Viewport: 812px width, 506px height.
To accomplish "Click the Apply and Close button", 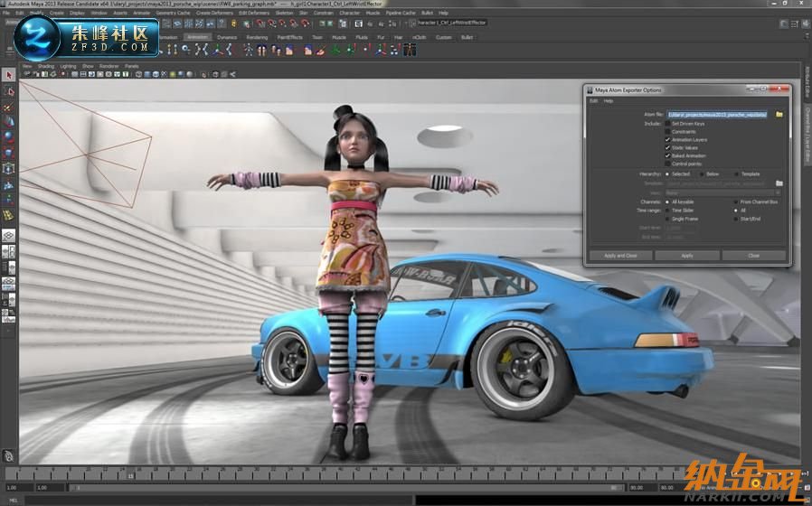I will coord(620,256).
